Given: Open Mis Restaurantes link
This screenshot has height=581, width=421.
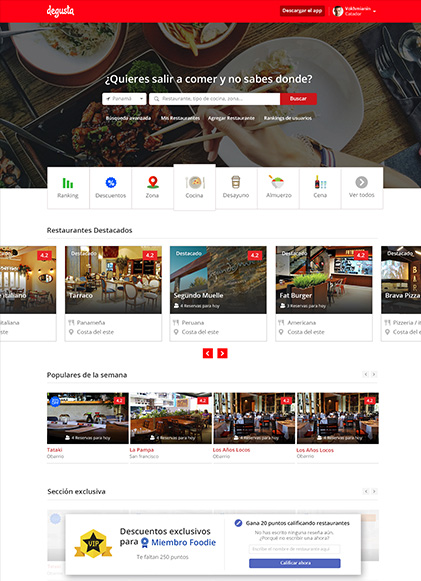Looking at the screenshot, I should pos(180,118).
